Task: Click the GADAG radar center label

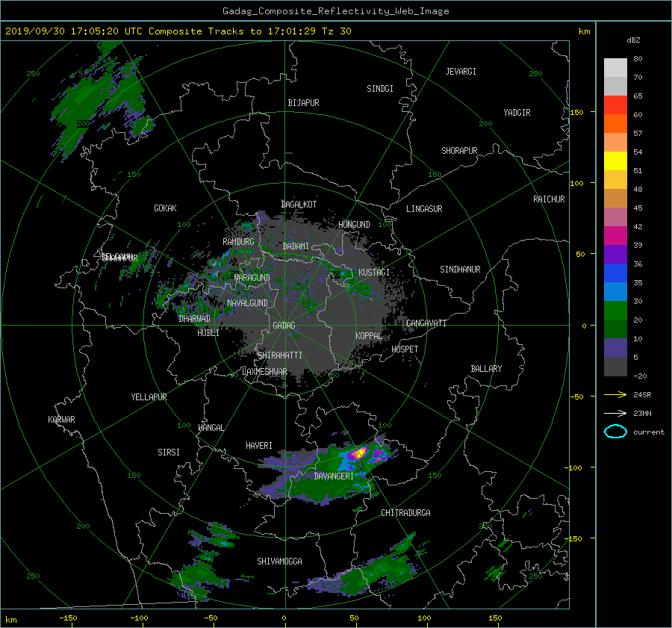Action: pos(284,326)
